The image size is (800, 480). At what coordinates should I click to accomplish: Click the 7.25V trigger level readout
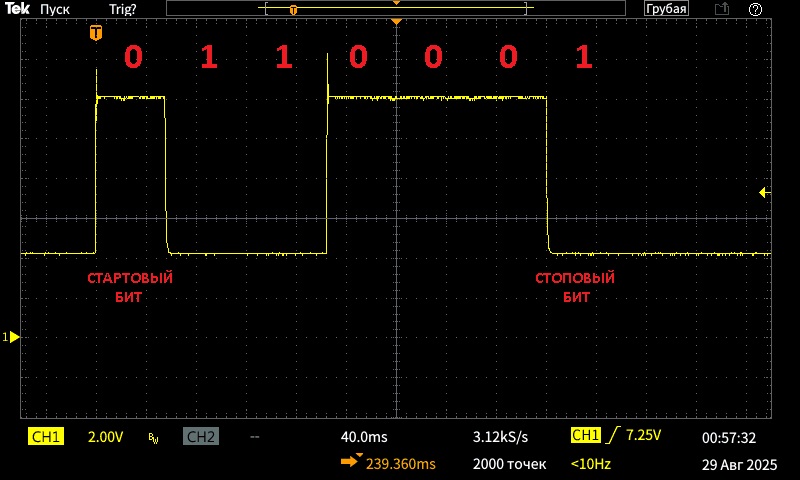(x=643, y=435)
